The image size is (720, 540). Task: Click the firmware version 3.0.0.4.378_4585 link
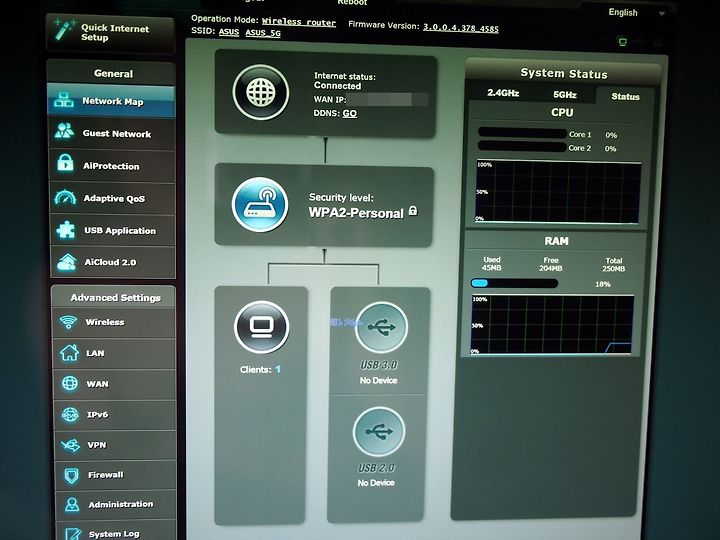tap(461, 28)
